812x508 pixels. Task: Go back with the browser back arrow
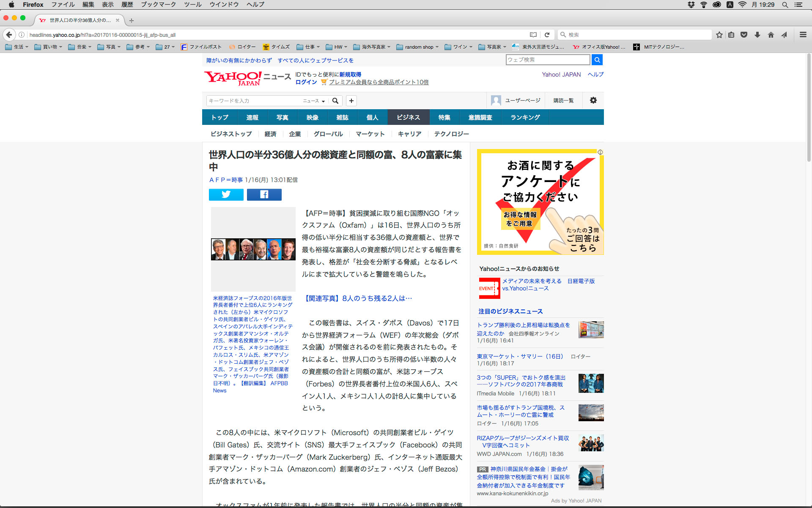(9, 35)
